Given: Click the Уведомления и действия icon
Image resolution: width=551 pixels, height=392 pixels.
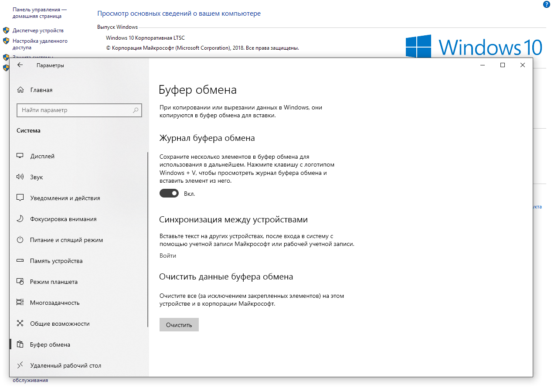Looking at the screenshot, I should (20, 198).
